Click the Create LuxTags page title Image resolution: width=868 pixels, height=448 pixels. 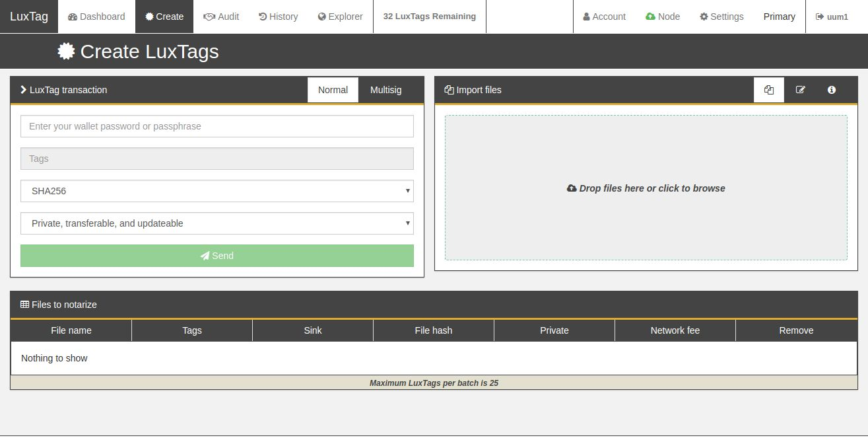(138, 52)
